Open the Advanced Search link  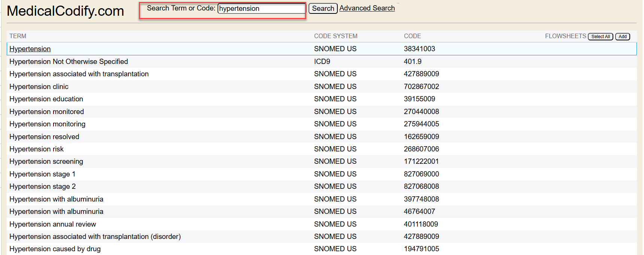367,8
